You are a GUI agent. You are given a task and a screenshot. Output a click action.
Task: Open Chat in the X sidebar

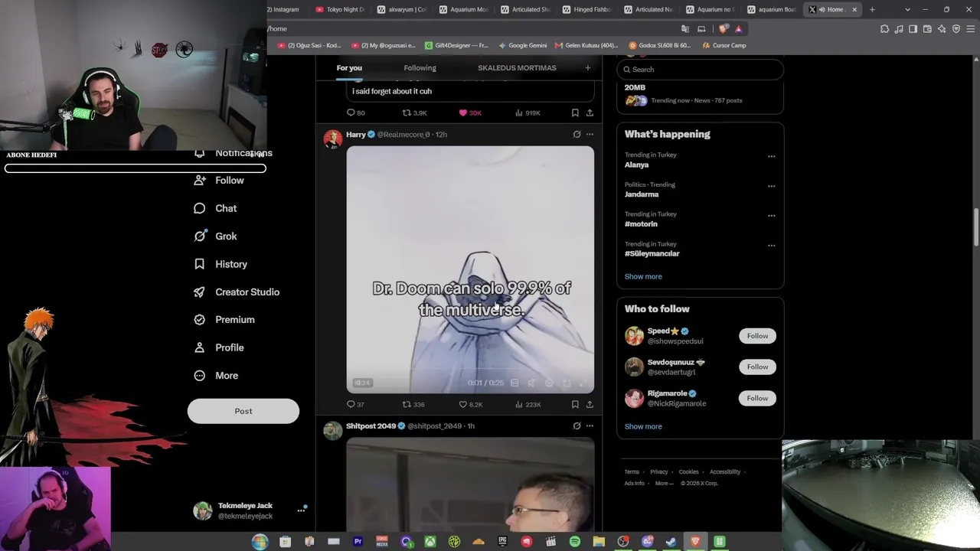click(215, 208)
